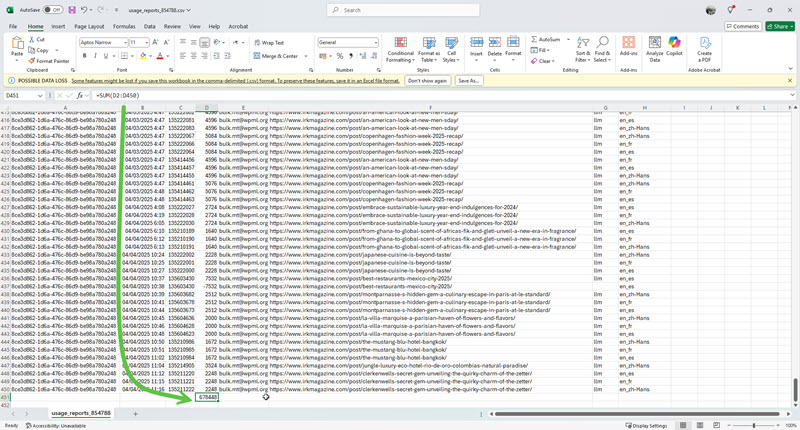Viewport: 800px width, 430px height.
Task: Switch to Page Layout view in status bar
Action: [699, 425]
